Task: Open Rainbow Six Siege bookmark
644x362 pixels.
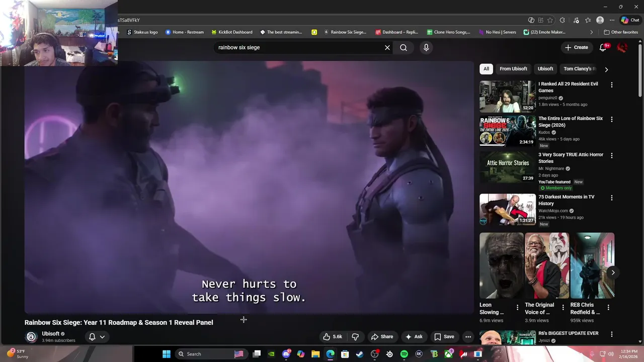Action: (345, 32)
